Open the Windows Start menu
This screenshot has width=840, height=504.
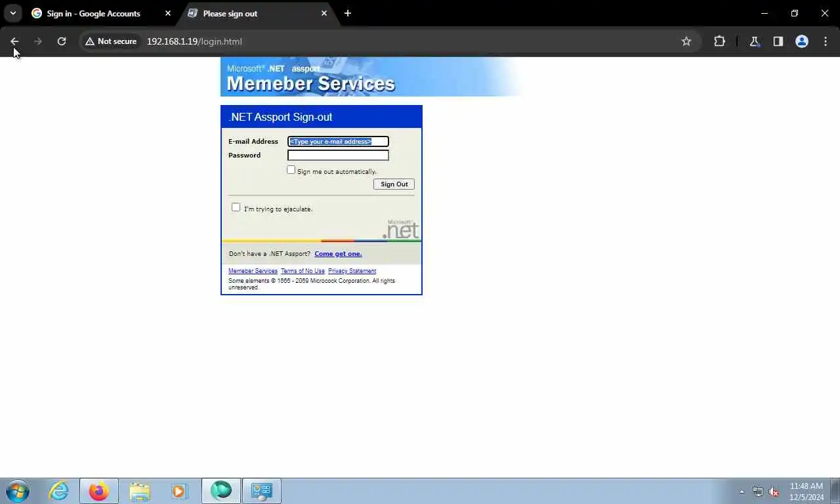[x=18, y=491]
